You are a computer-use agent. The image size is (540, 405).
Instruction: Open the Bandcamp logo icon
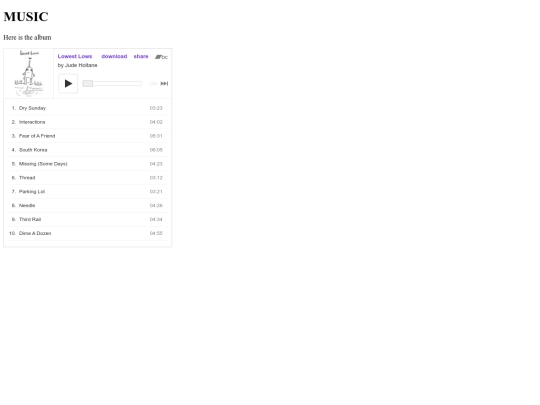(x=161, y=57)
